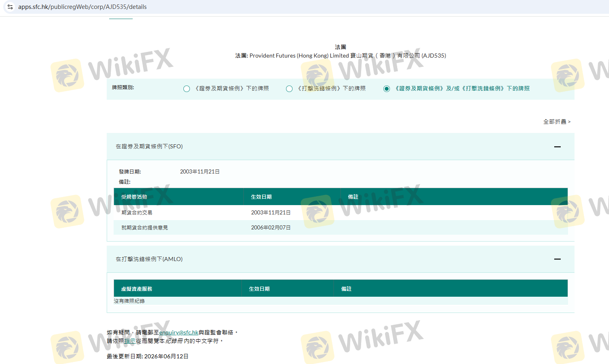
Task: Click the 最後更新日期 2026年06月12日 text
Action: 148,356
